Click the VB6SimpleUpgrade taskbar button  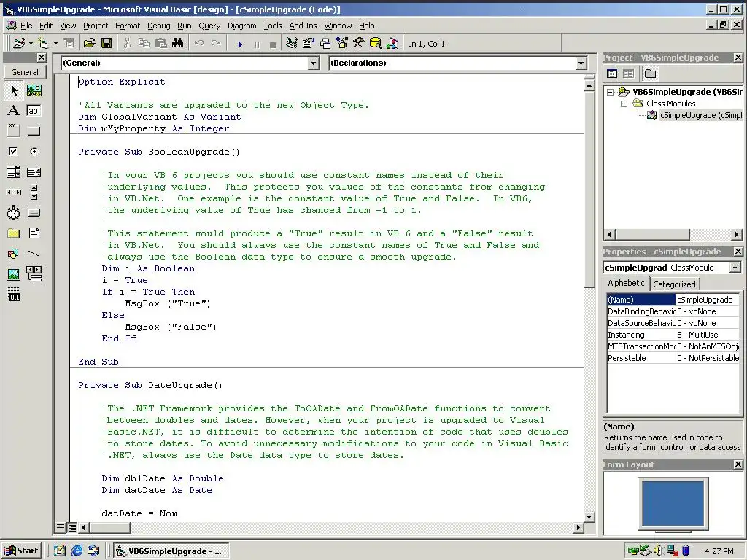tap(172, 551)
